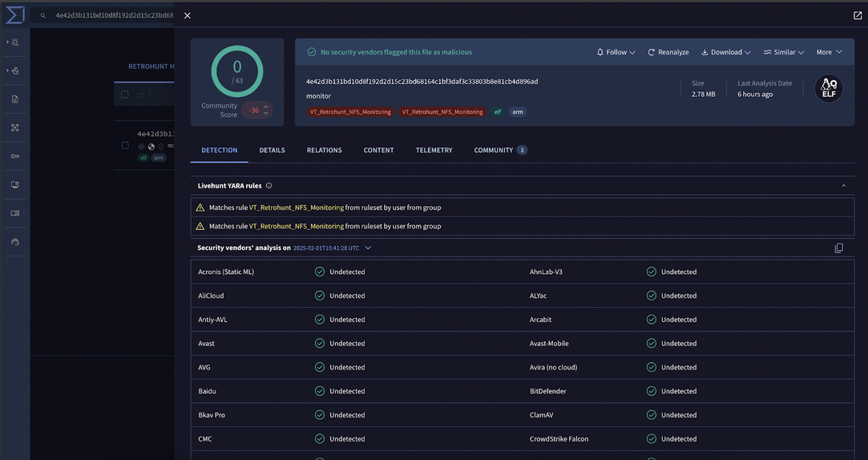
Task: Open the book icon in left sidebar
Action: (14, 213)
